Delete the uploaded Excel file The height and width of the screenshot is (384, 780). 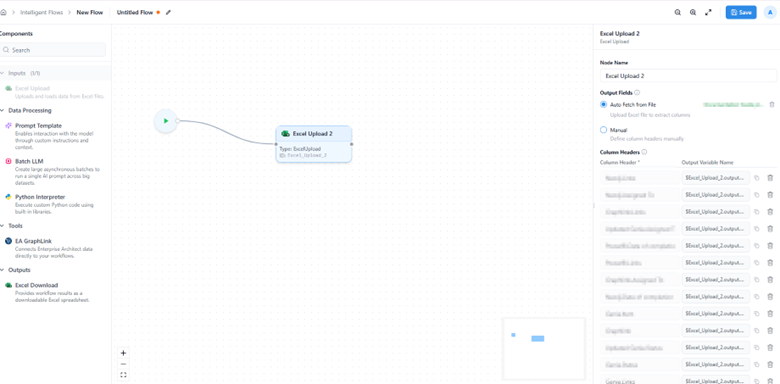[772, 104]
